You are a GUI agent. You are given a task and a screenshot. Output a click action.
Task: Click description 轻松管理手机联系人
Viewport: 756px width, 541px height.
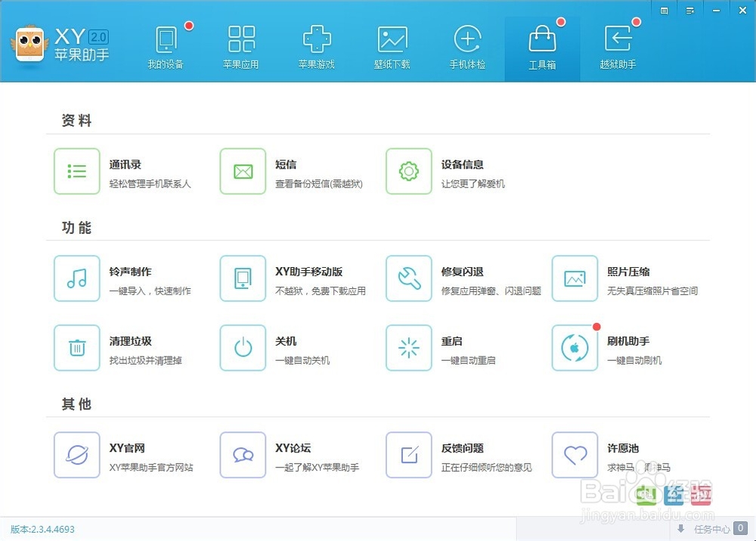(150, 184)
